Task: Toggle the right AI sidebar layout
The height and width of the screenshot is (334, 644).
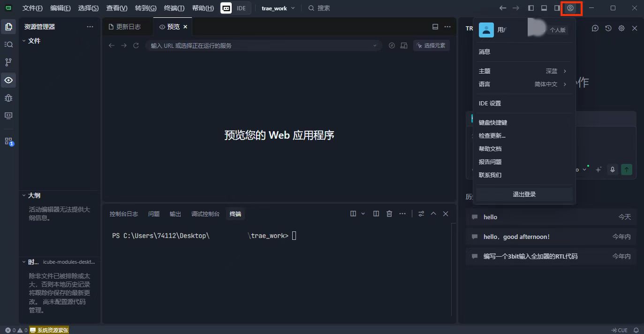Action: pos(557,8)
